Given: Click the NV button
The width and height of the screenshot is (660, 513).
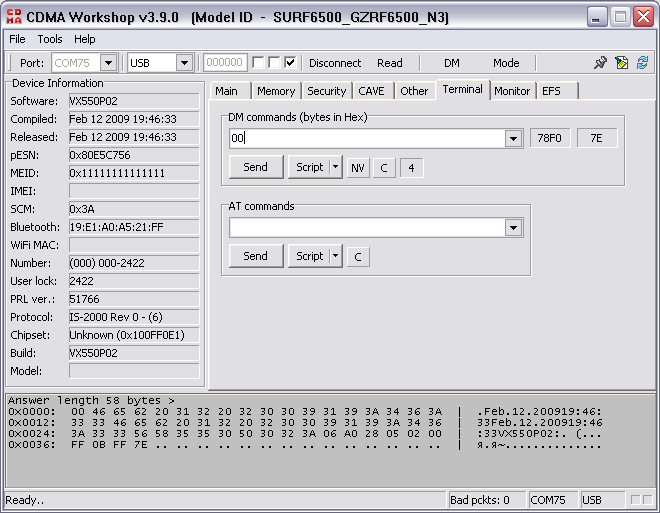Looking at the screenshot, I should (358, 168).
